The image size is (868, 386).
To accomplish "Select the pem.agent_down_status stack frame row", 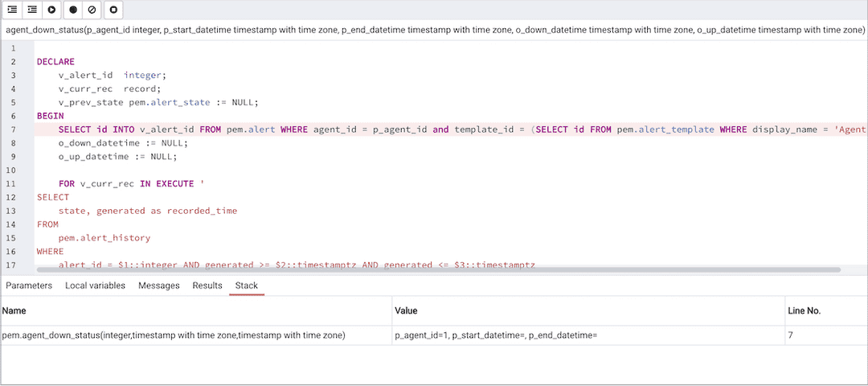I will coord(174,335).
